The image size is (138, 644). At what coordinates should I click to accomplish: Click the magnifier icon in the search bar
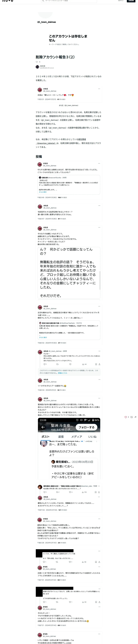pyautogui.click(x=43, y=1)
